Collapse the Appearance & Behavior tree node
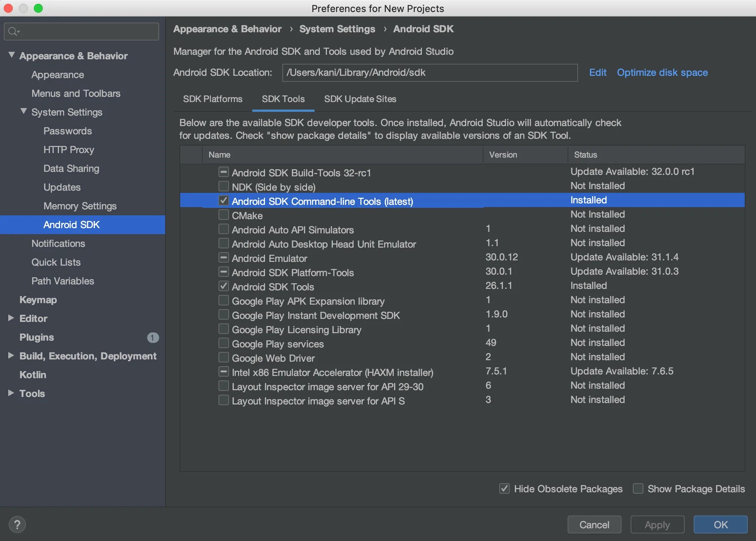 tap(12, 55)
